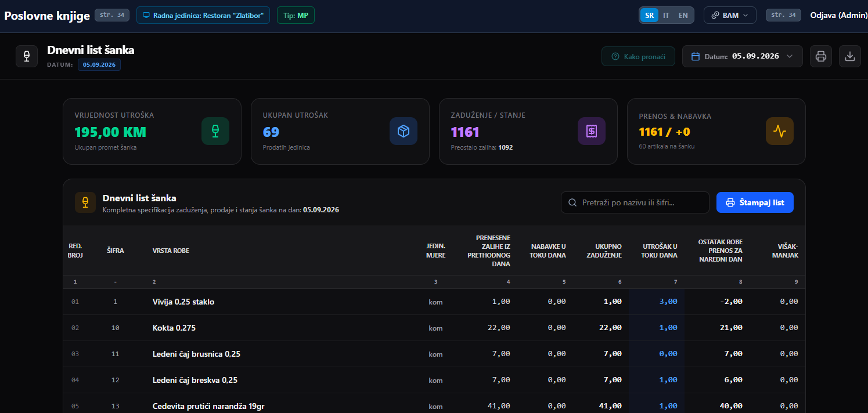The height and width of the screenshot is (413, 868).
Task: Click purple receipt icon in Zaduženje card
Action: tap(592, 131)
